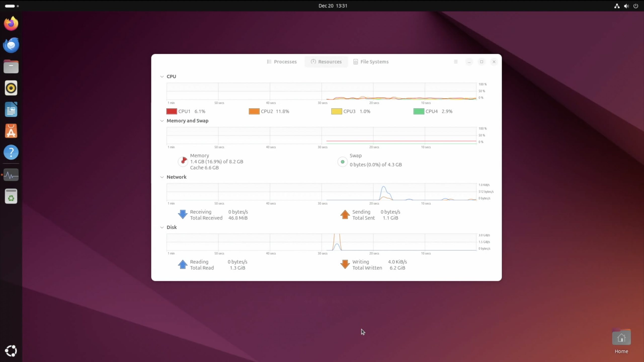Collapse the Network section
The image size is (644, 362).
162,177
